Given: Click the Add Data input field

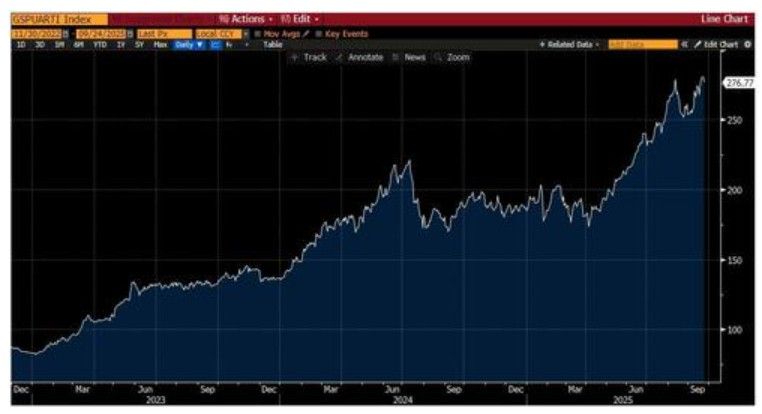Looking at the screenshot, I should 642,45.
